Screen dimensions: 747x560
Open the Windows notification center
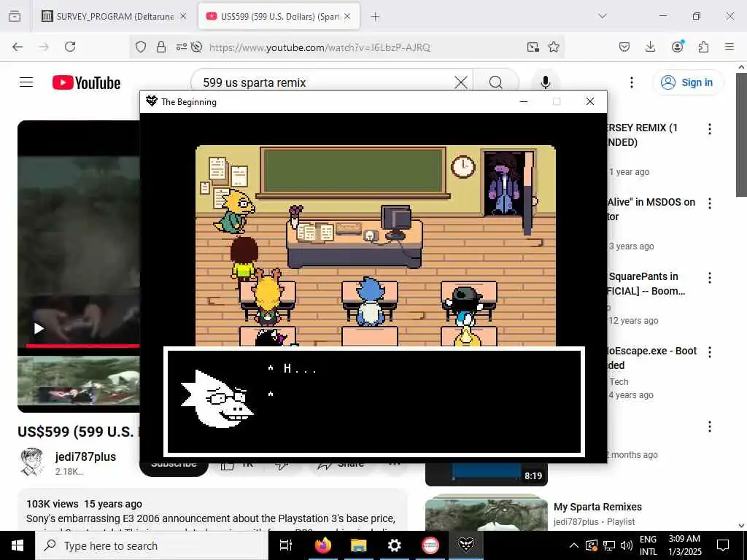[x=723, y=545]
